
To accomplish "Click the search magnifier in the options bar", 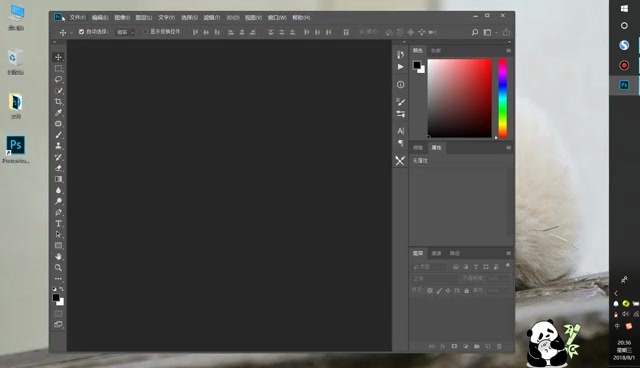I will (475, 32).
